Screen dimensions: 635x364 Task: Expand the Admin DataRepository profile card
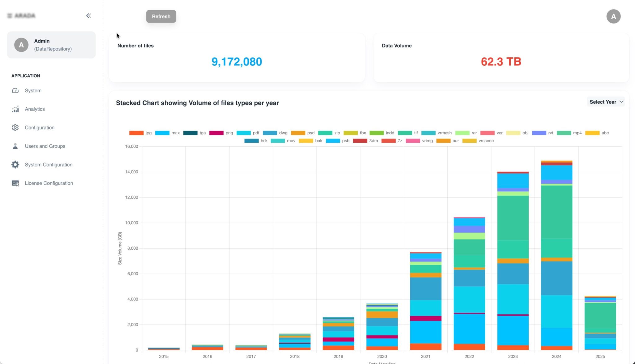[x=51, y=45]
